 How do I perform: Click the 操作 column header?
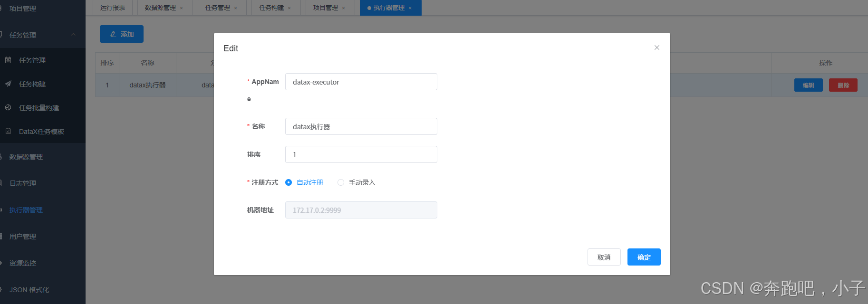(826, 63)
